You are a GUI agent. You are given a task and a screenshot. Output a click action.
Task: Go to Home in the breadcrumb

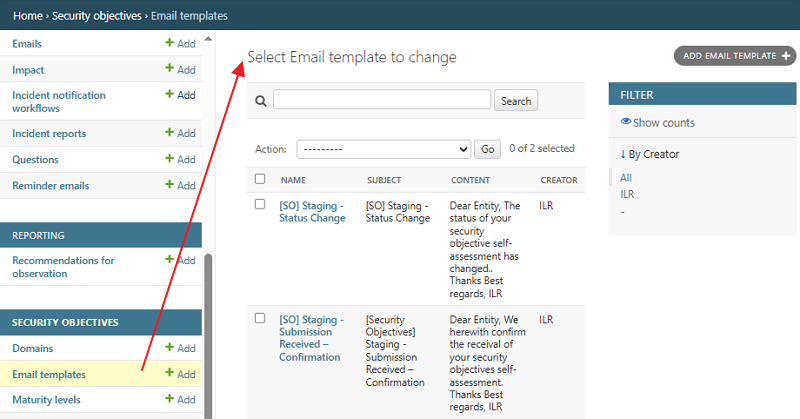coord(28,16)
